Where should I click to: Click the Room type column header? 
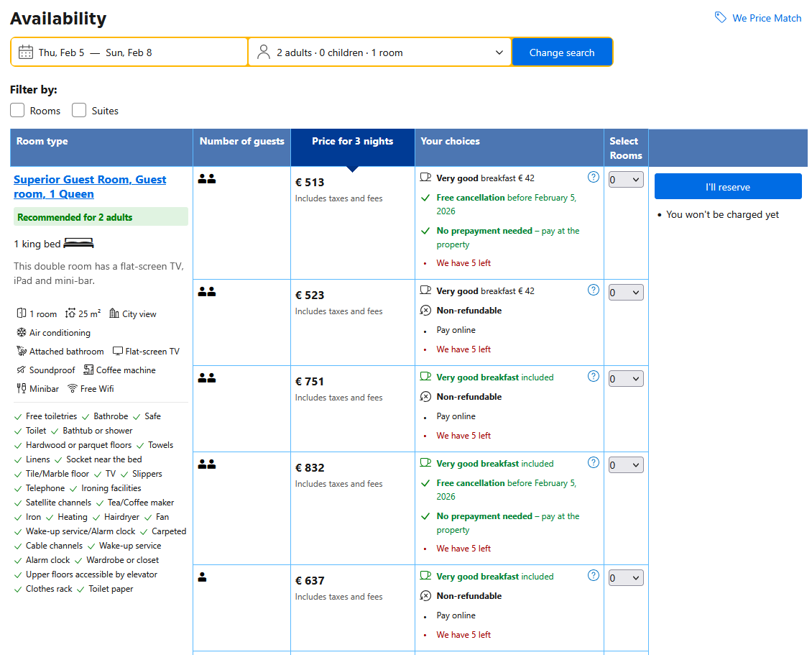pos(42,142)
